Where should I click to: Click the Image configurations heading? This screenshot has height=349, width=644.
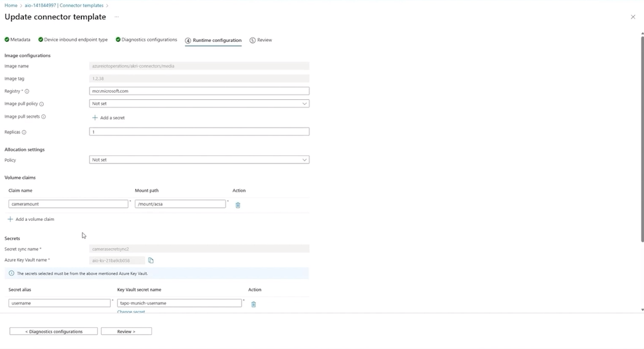click(28, 55)
